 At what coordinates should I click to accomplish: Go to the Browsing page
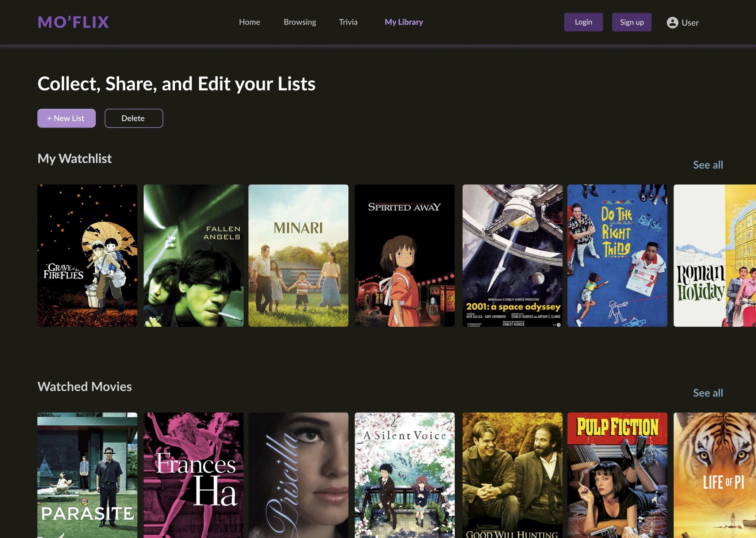click(x=300, y=22)
